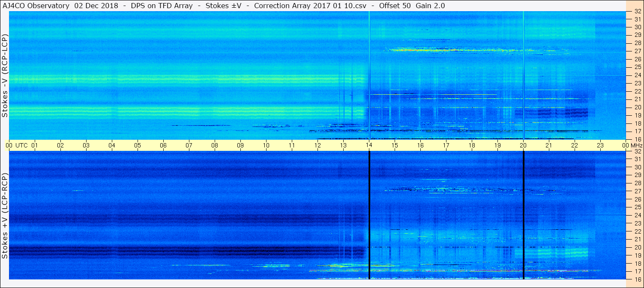Image resolution: width=644 pixels, height=288 pixels.
Task: Click the 22 frequency label of upper panel
Action: pyautogui.click(x=638, y=91)
